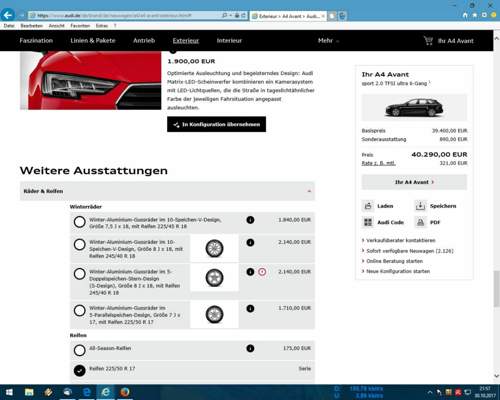The height and width of the screenshot is (400, 500).
Task: Select 5-Parallelspeichen-Design 17 inch winter wheels
Action: pos(80,311)
